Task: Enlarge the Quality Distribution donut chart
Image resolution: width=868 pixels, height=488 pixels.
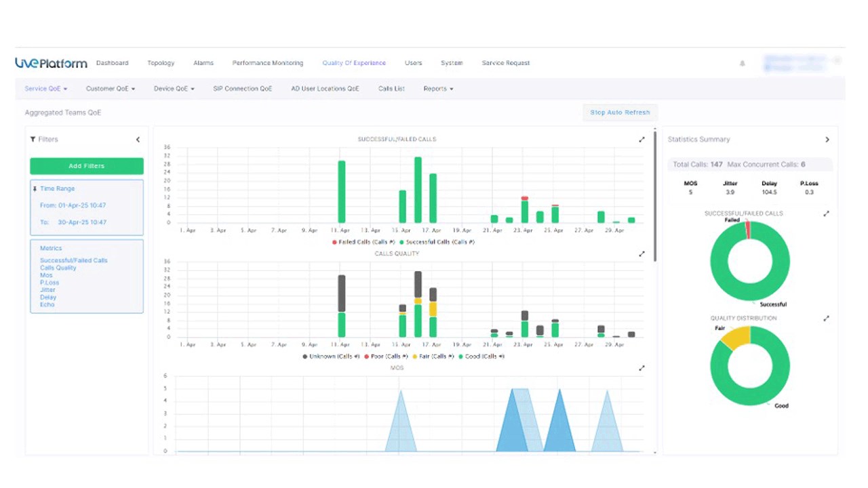Action: click(826, 319)
